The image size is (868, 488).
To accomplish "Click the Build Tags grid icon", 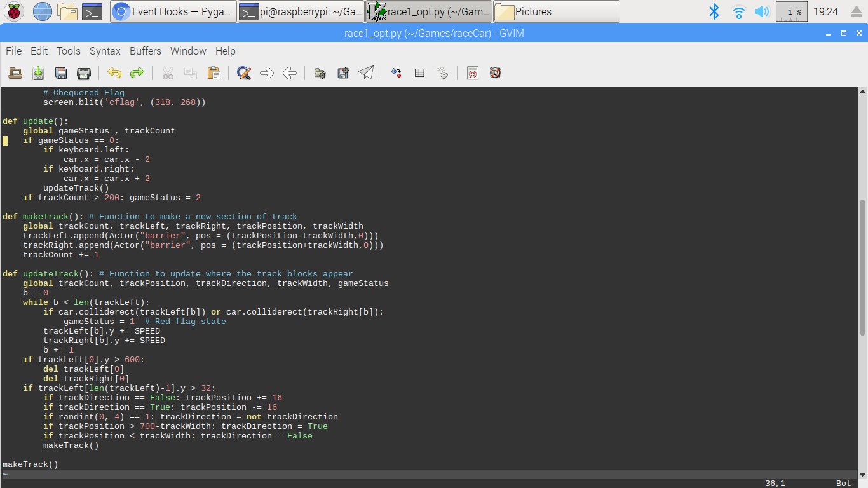I will point(419,73).
